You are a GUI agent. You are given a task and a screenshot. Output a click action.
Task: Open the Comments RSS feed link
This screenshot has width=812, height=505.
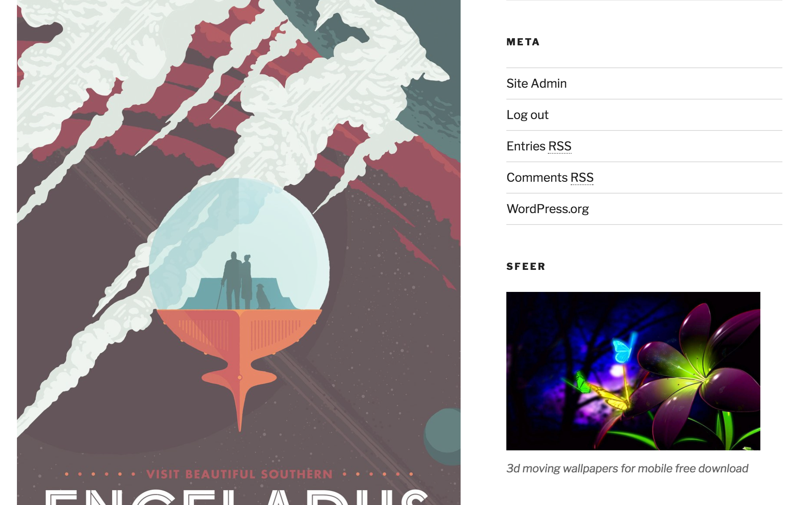pos(550,178)
